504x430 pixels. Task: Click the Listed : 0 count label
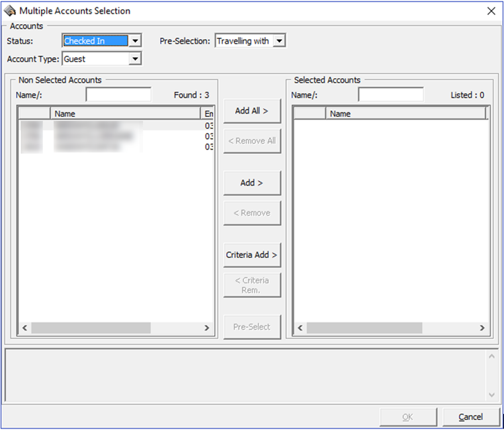click(x=467, y=95)
